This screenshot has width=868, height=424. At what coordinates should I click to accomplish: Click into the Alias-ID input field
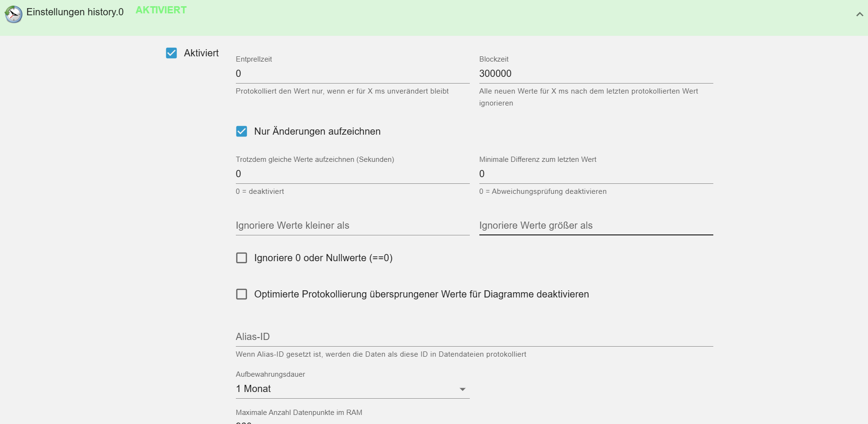point(474,337)
